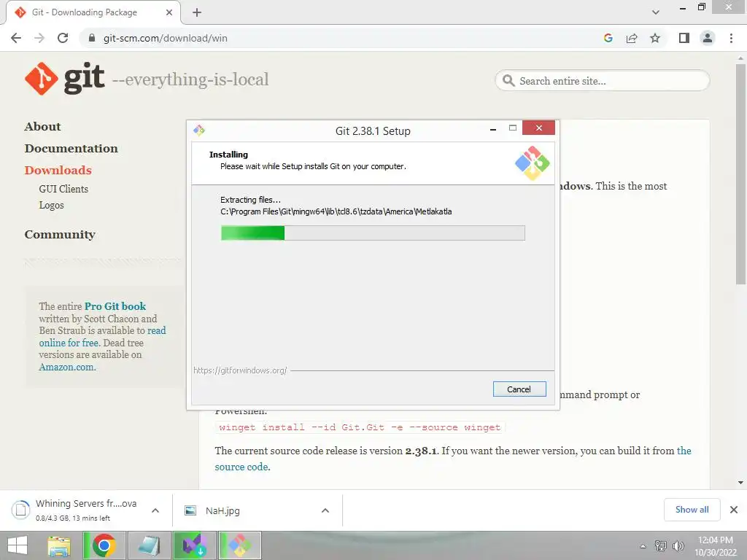Expand options for Whining Servers download

coord(155,510)
